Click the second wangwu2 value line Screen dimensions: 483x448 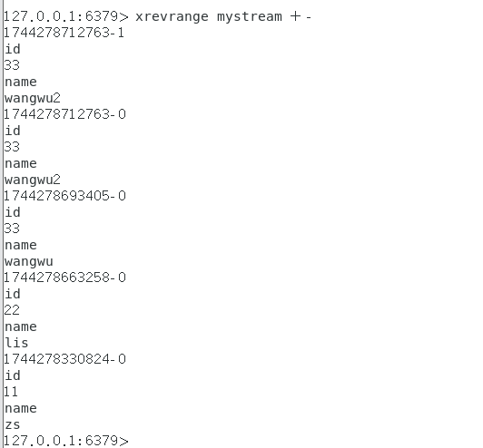[33, 180]
